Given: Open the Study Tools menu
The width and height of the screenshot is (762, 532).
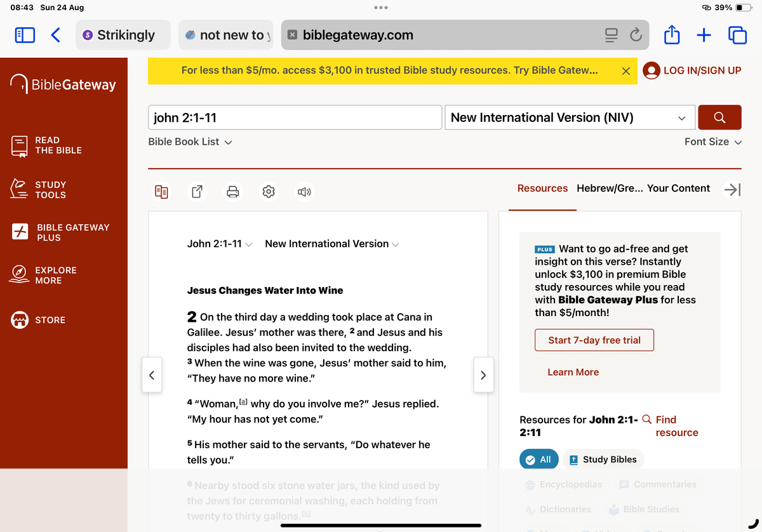Looking at the screenshot, I should (39, 190).
